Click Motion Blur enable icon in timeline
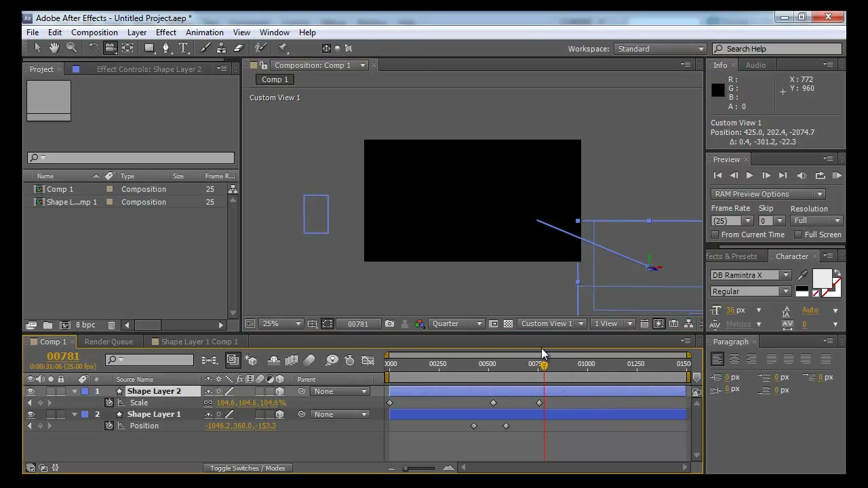The height and width of the screenshot is (488, 868). pyautogui.click(x=309, y=360)
